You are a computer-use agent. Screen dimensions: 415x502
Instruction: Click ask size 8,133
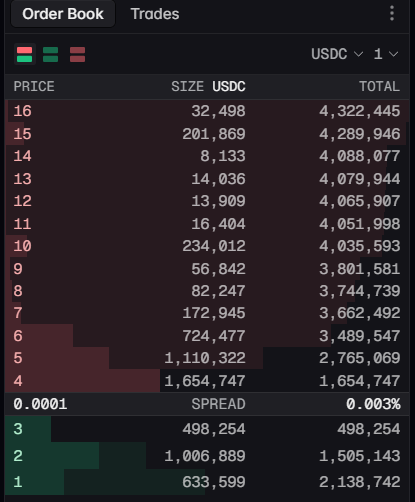pyautogui.click(x=223, y=156)
